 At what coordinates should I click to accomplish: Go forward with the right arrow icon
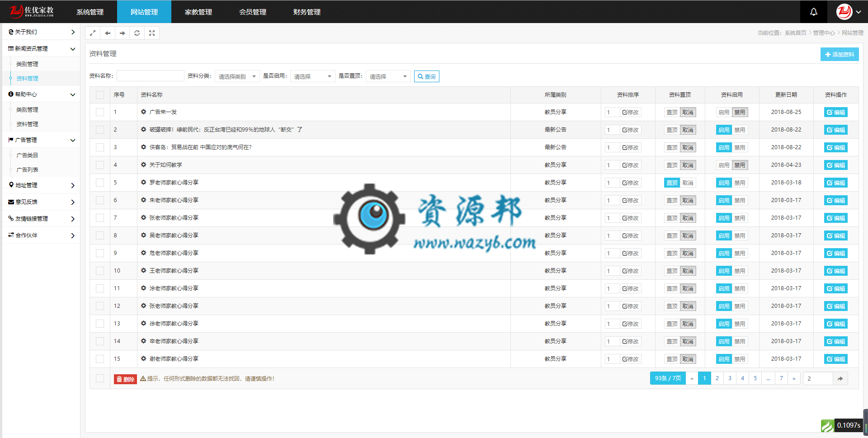tap(122, 33)
